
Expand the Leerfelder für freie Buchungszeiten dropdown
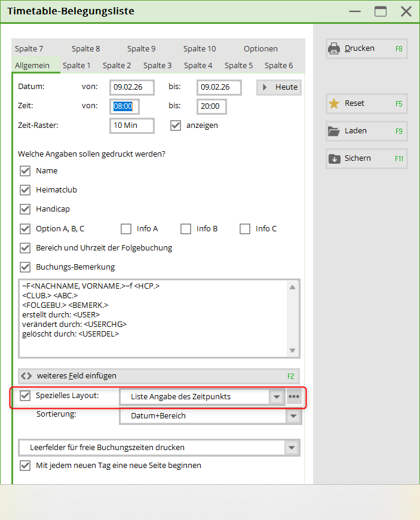(x=292, y=448)
